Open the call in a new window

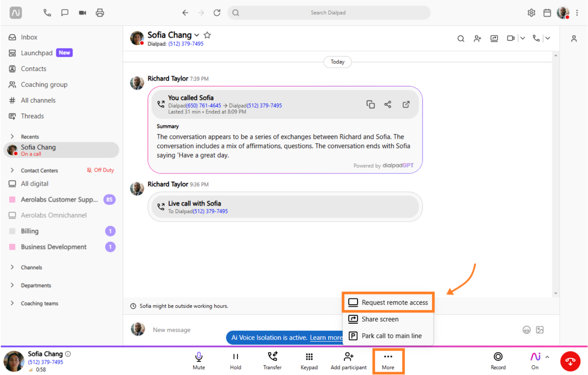coord(406,105)
